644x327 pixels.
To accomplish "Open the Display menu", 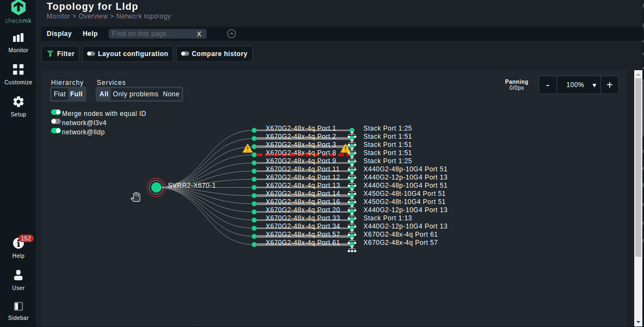I will tap(59, 34).
